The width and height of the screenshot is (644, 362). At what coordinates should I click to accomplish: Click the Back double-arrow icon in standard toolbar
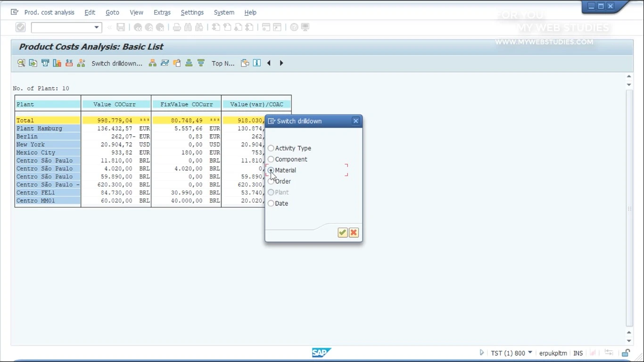[x=138, y=27]
